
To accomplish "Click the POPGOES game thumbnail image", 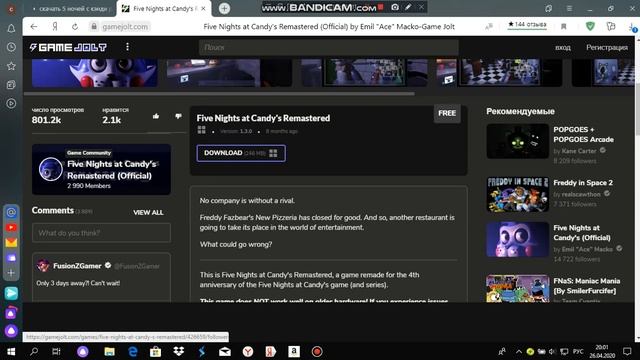I will (518, 141).
